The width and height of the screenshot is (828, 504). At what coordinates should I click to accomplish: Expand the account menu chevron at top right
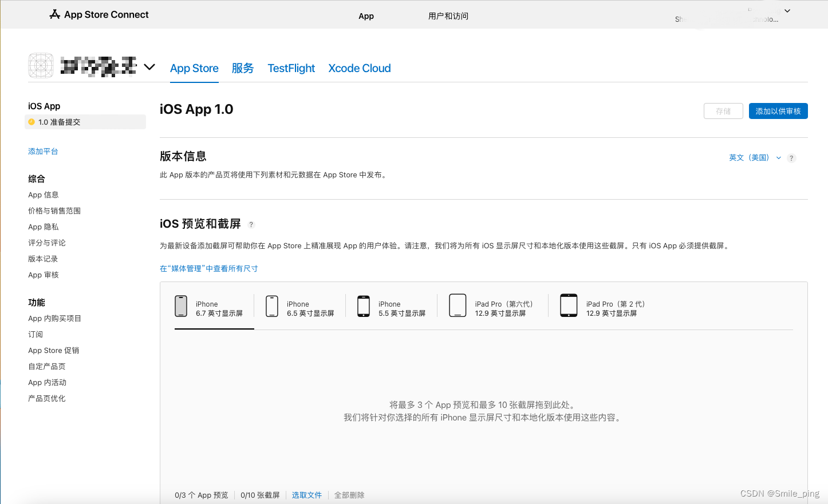(x=787, y=11)
